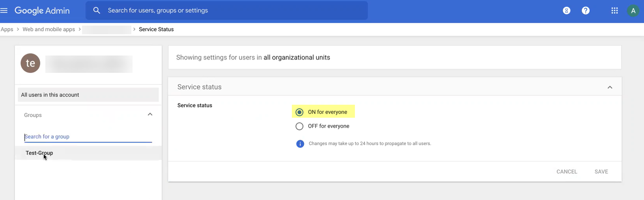Click the brown 'te' app avatar
The height and width of the screenshot is (200, 644).
click(x=30, y=63)
